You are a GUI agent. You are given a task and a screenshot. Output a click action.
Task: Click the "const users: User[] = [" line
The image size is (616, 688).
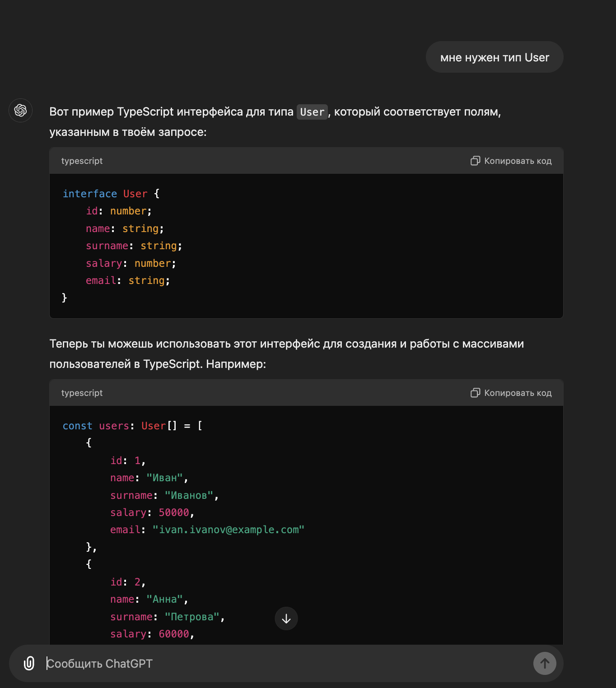(x=132, y=426)
